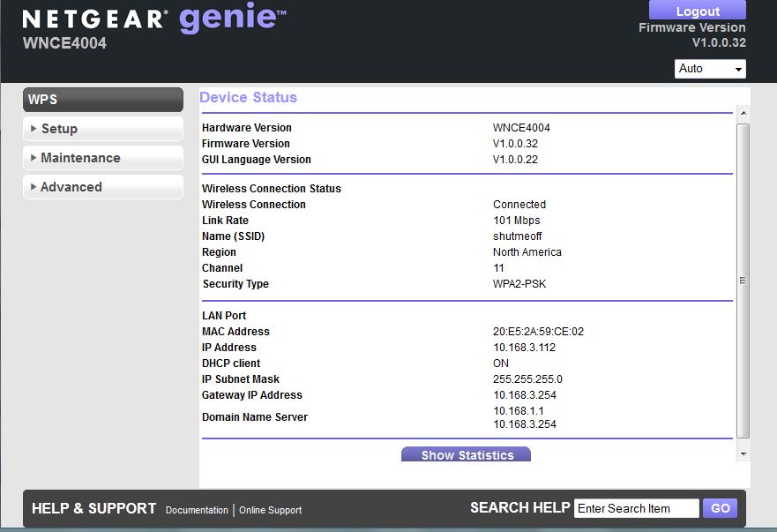The height and width of the screenshot is (532, 777).
Task: Select the HELP & SUPPORT heading
Action: pyautogui.click(x=93, y=508)
